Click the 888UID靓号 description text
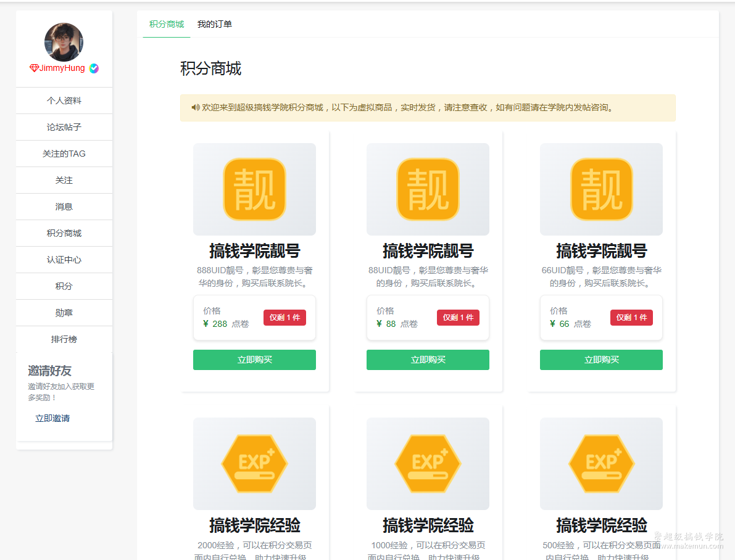The width and height of the screenshot is (735, 560). coord(254,277)
